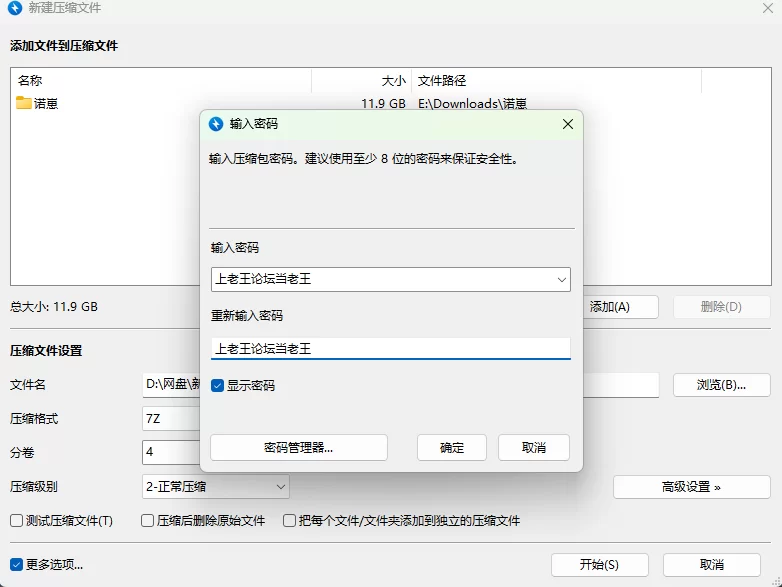Click the Bandizip logo in password dialog title
Screen dimensions: 782x587
(x=216, y=124)
